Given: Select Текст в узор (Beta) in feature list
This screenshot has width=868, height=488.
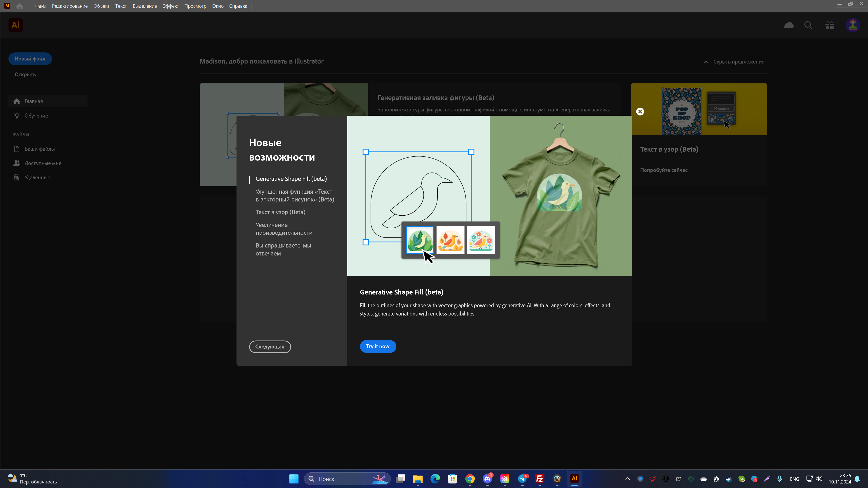Looking at the screenshot, I should (280, 212).
